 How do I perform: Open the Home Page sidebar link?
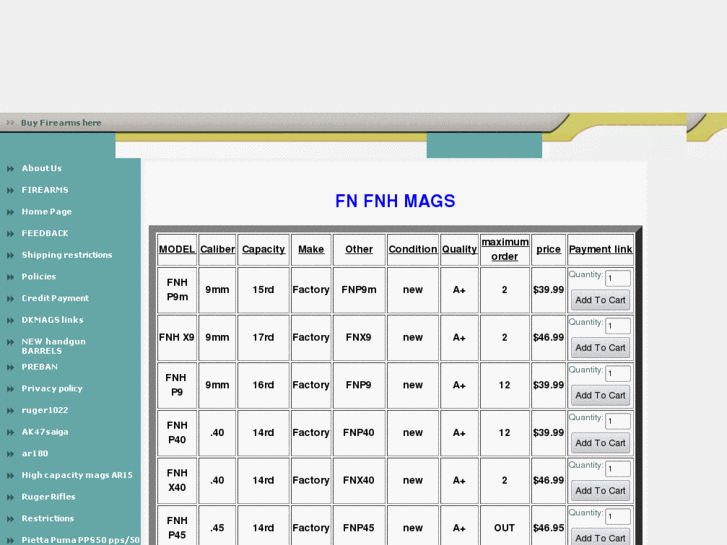point(46,212)
